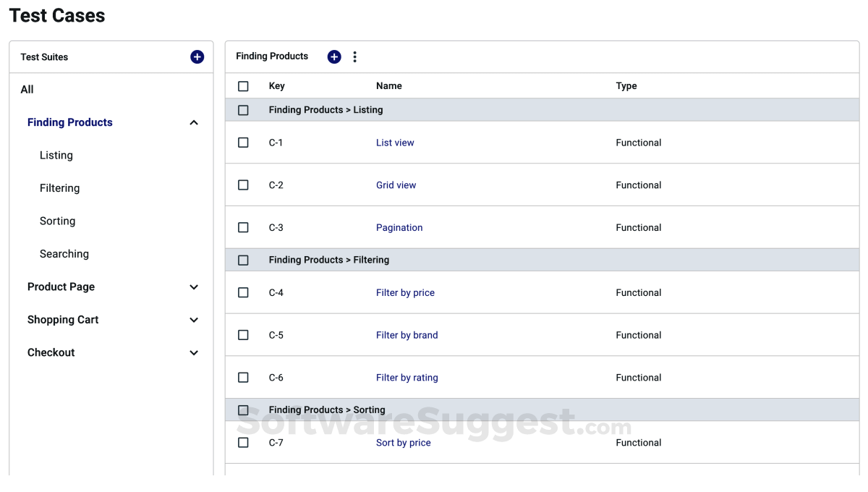Open the List view test case
This screenshot has width=868, height=492.
[x=395, y=142]
